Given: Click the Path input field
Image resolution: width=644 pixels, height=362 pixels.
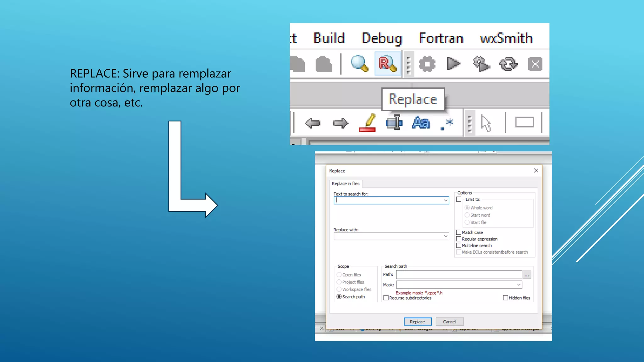Looking at the screenshot, I should coord(459,274).
